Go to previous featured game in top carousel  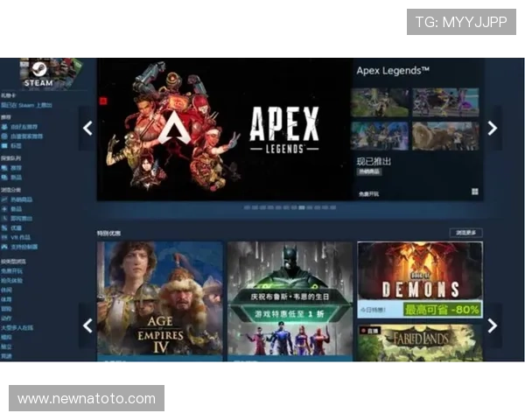click(x=87, y=129)
